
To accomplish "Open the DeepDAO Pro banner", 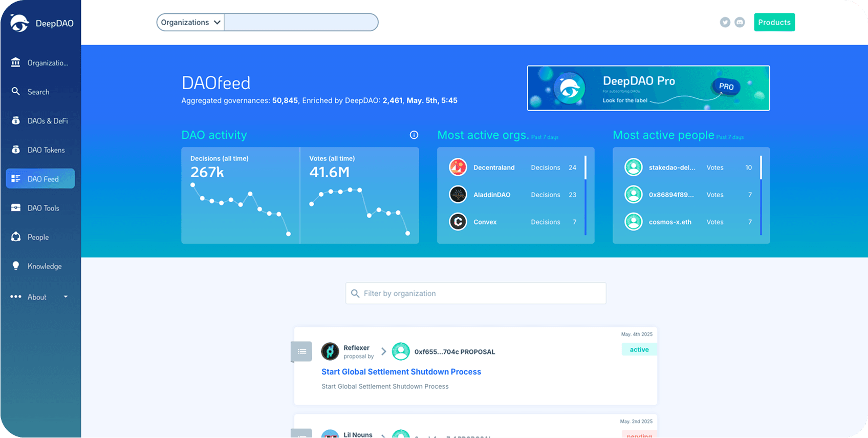I will click(x=648, y=88).
